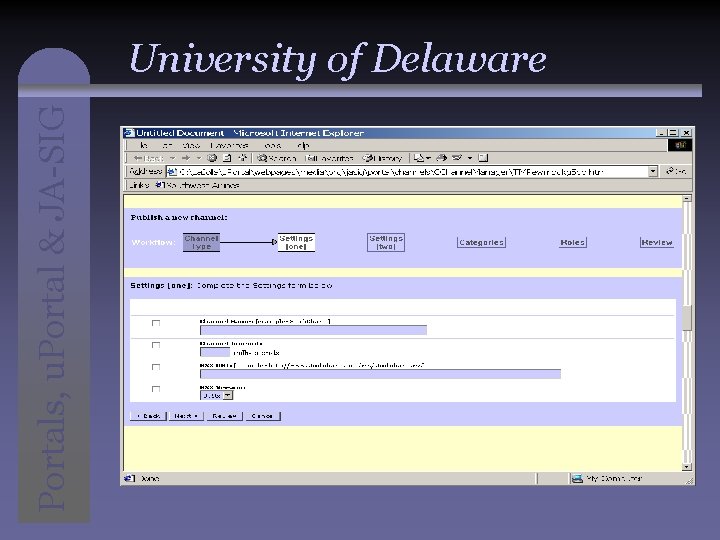Go to the Categories workflow step
720x540 pixels.
[x=481, y=242]
